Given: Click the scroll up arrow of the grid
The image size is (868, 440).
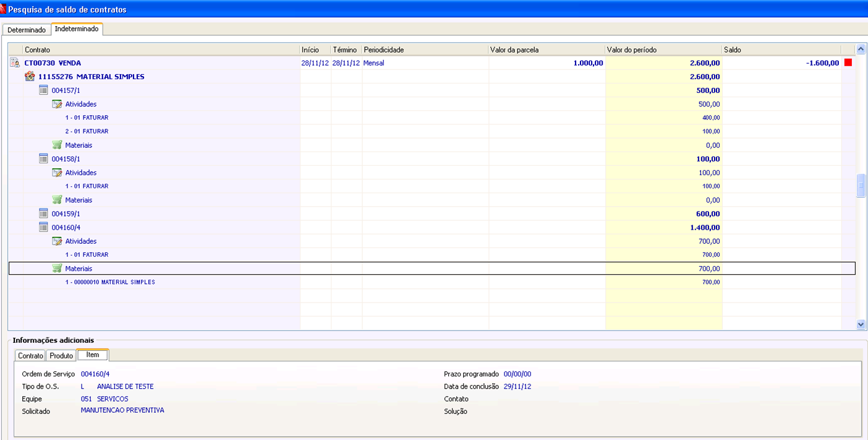Looking at the screenshot, I should pos(861,50).
